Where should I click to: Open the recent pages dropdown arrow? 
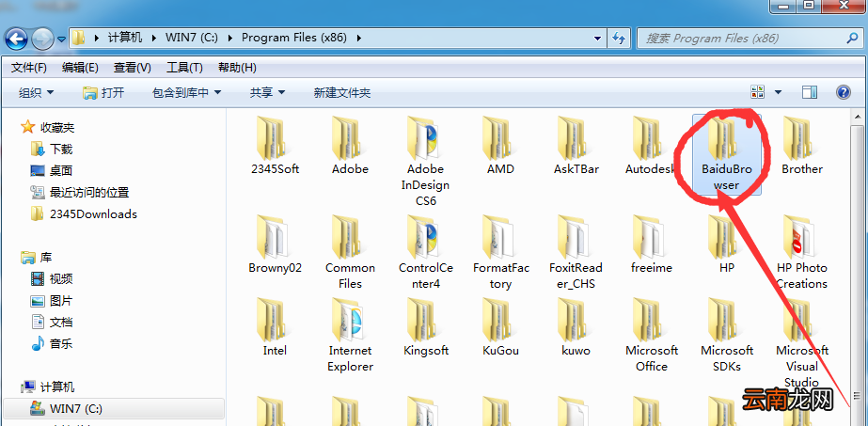(61, 39)
